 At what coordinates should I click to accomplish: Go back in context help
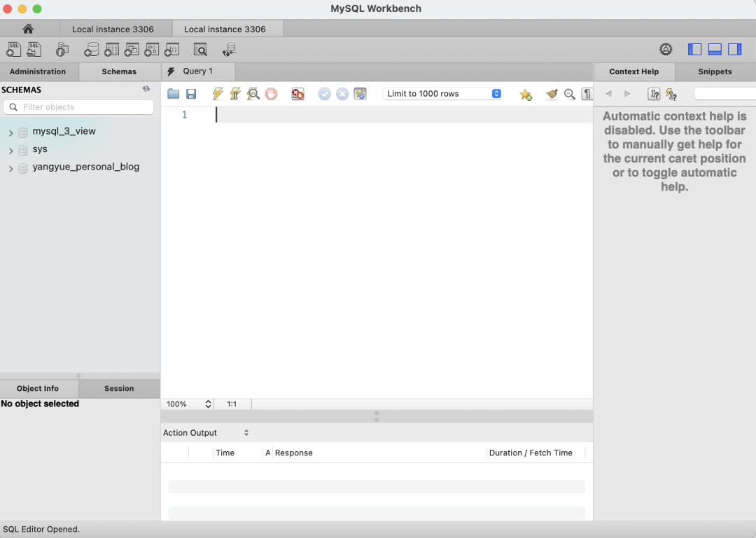609,94
